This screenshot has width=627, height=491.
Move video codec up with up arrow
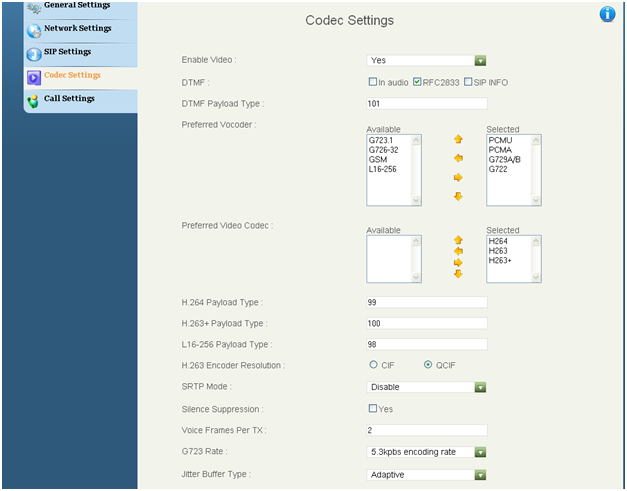458,240
